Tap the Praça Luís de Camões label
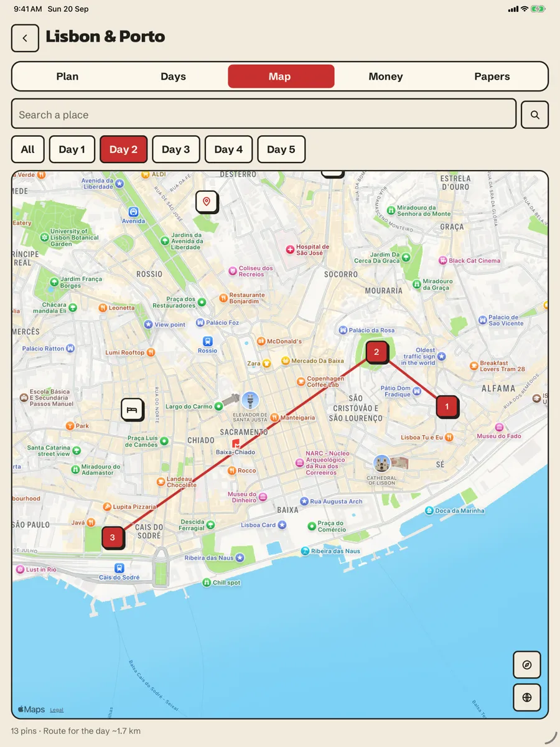This screenshot has height=747, width=560. (x=142, y=441)
